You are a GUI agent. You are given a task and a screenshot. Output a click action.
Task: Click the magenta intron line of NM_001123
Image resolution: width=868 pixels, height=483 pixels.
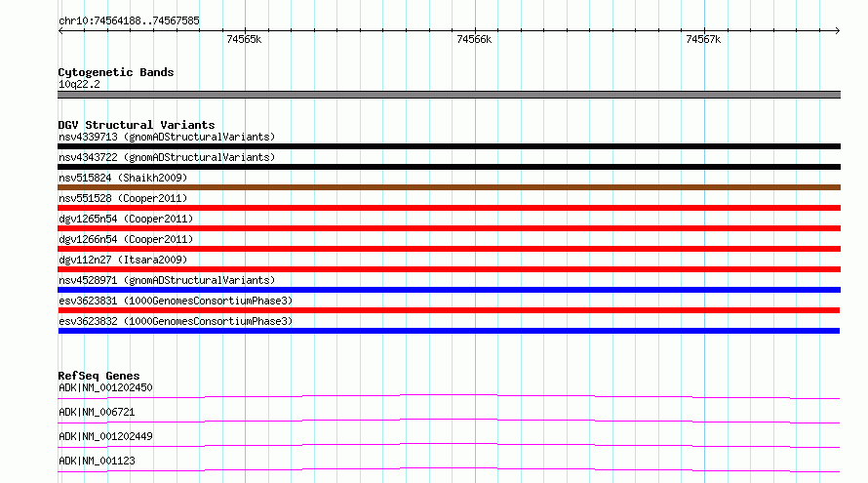click(449, 469)
